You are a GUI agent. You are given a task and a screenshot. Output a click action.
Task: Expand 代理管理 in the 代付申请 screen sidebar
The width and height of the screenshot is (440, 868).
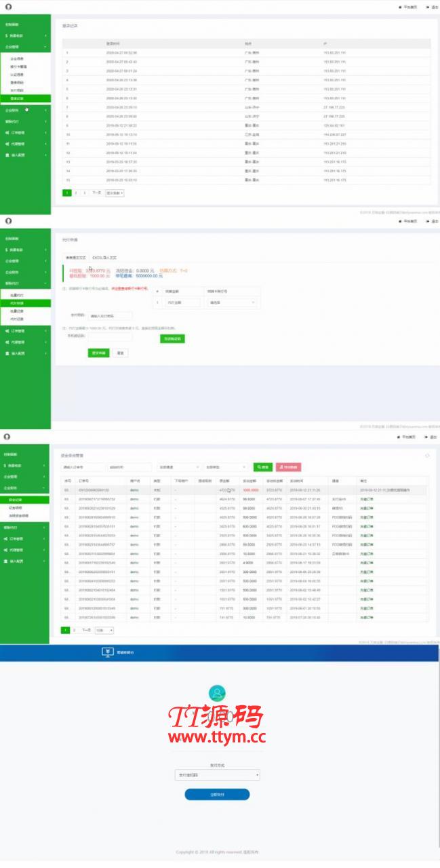[x=25, y=342]
